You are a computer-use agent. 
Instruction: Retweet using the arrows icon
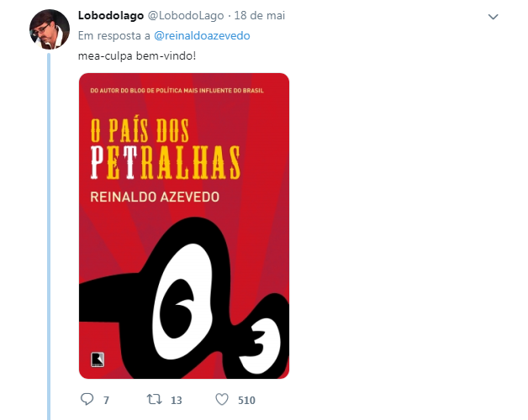(x=155, y=400)
